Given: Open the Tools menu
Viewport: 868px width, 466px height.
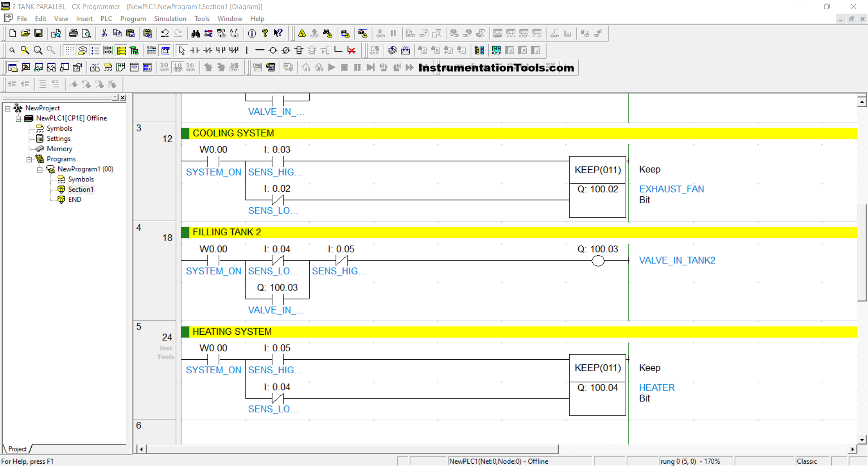Looking at the screenshot, I should point(202,19).
